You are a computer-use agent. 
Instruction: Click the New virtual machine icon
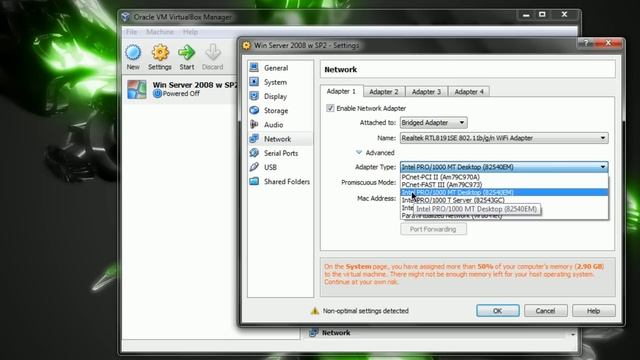pos(133,53)
